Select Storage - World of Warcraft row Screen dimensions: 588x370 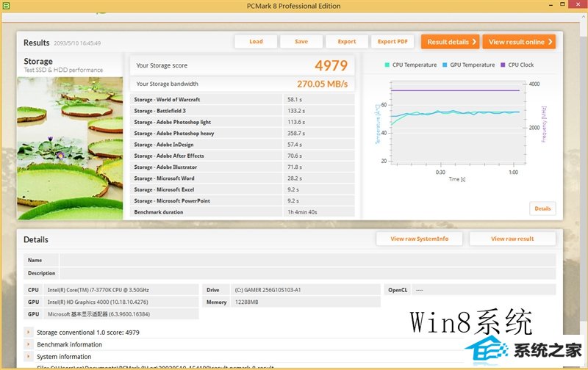tap(243, 100)
